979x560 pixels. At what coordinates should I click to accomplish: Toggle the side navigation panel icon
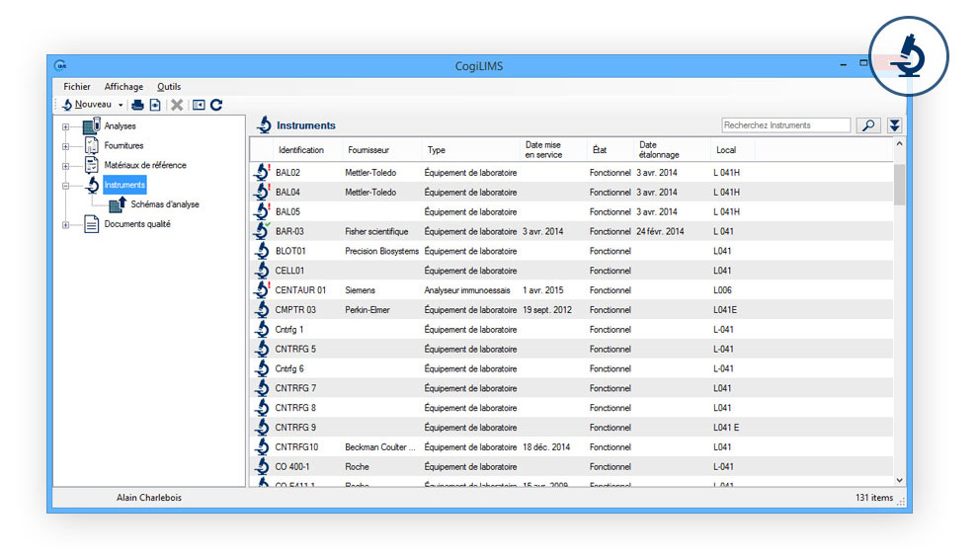(199, 105)
